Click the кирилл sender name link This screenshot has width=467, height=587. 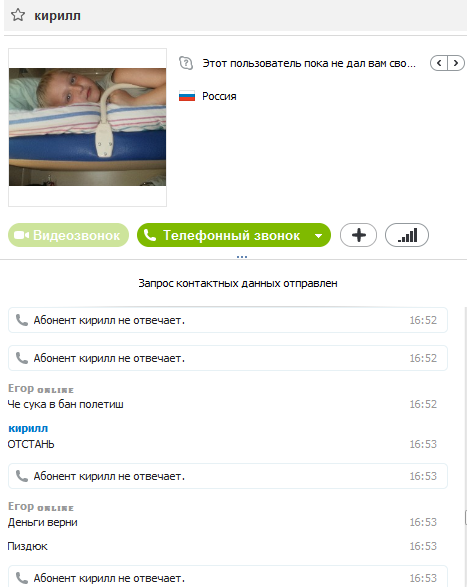(x=28, y=428)
